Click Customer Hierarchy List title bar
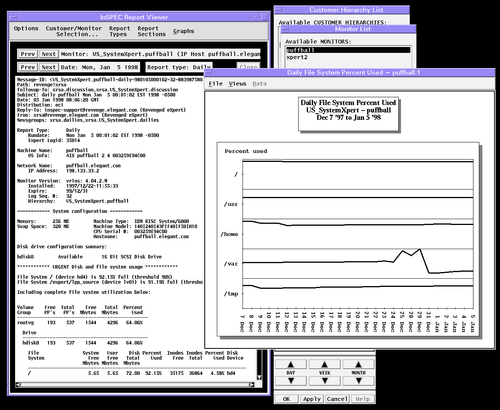 click(346, 10)
